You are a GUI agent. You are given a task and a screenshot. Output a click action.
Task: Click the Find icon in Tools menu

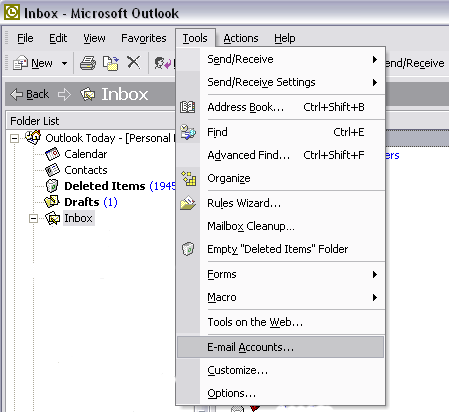tap(188, 132)
